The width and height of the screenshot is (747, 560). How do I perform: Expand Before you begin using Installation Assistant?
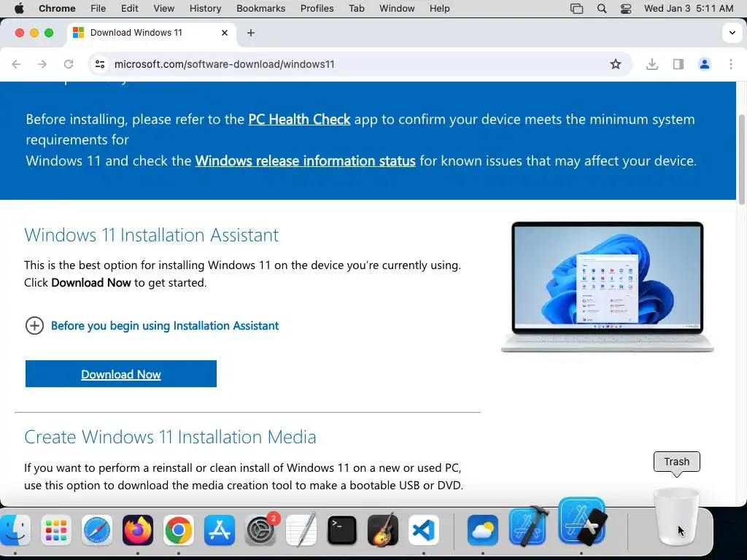click(x=152, y=326)
